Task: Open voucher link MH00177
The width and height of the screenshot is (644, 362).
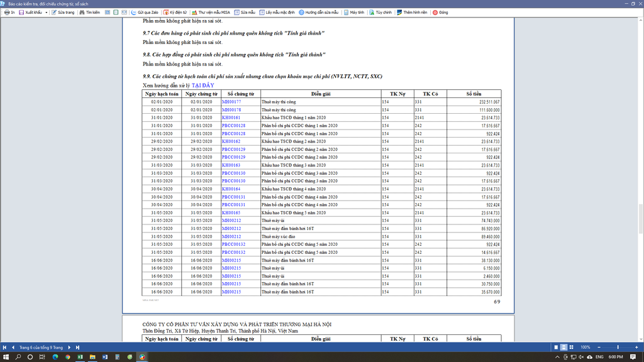Action: point(231,102)
